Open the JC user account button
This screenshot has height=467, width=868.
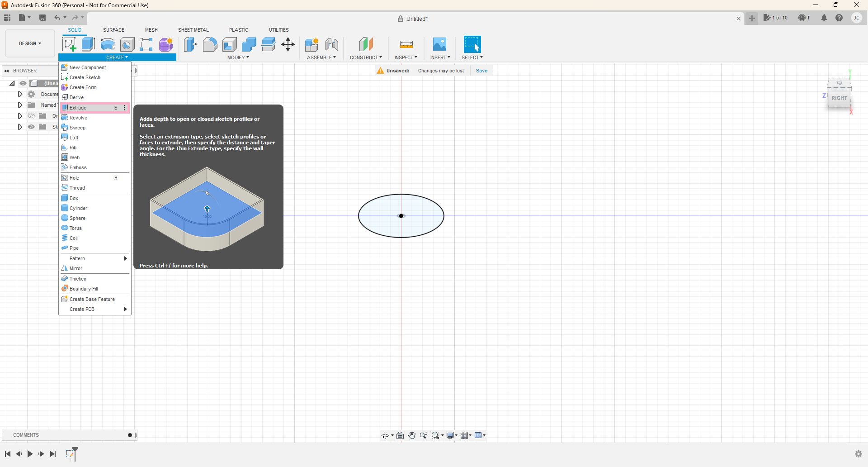[856, 18]
